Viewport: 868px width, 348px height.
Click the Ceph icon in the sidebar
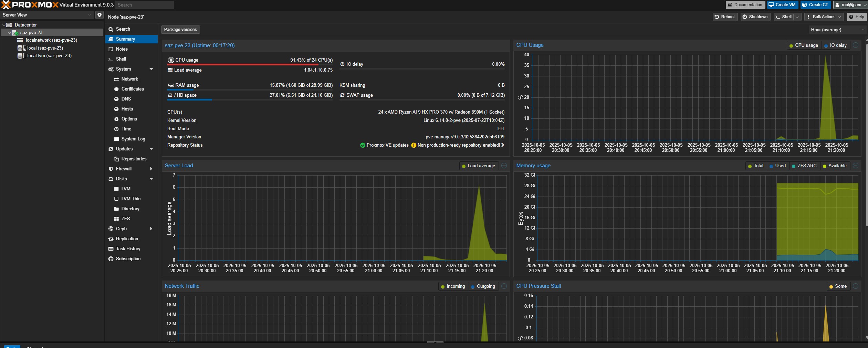click(x=111, y=229)
